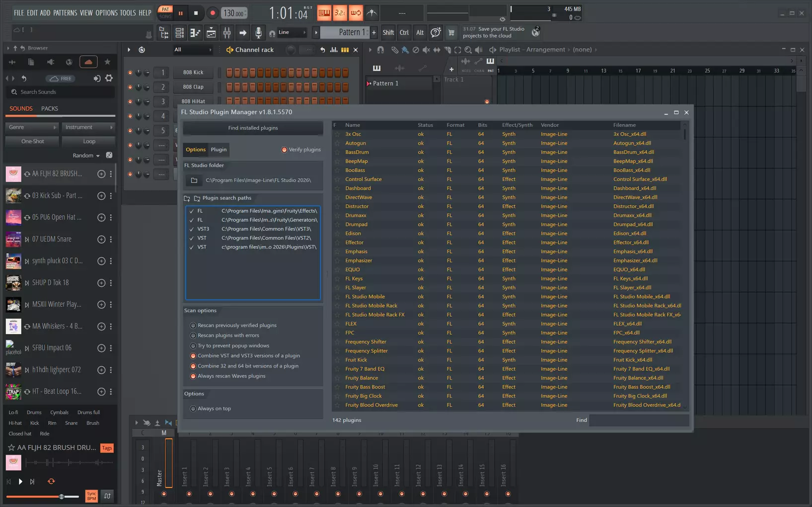Viewport: 812px width, 507px height.
Task: Switch to the Plugin tab
Action: coord(219,150)
